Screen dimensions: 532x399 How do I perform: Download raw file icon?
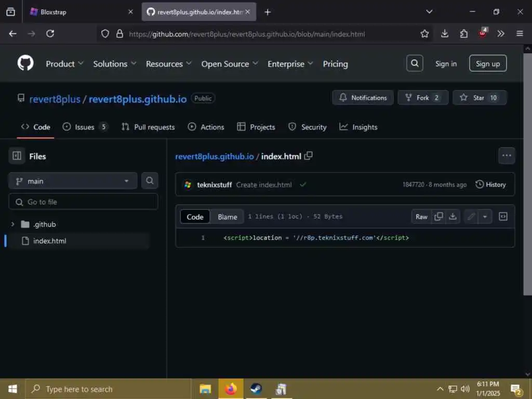(x=453, y=217)
